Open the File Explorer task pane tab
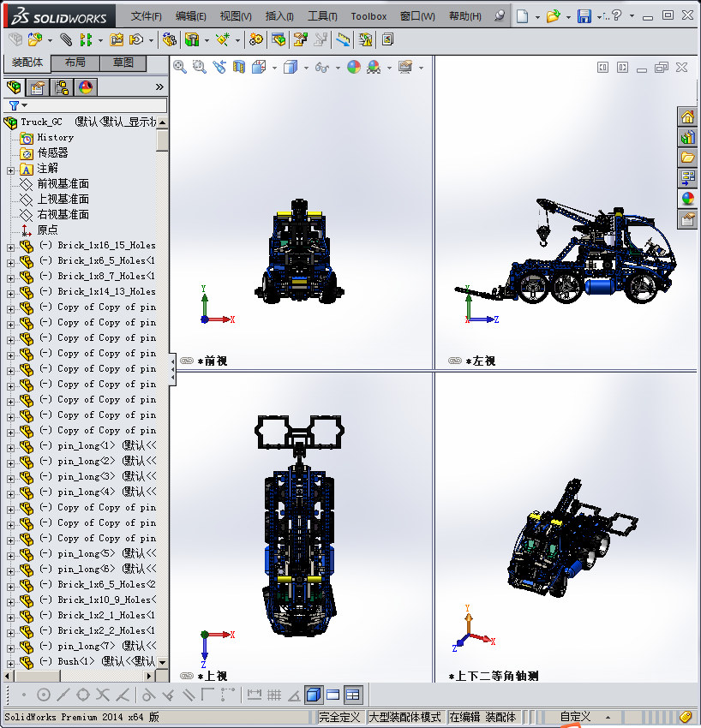Image resolution: width=701 pixels, height=728 pixels. coord(687,158)
